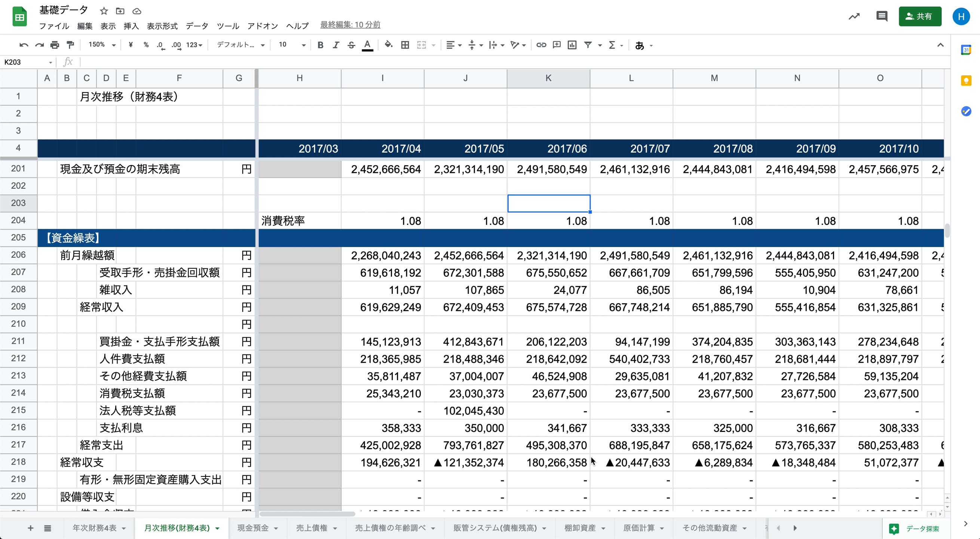Image resolution: width=980 pixels, height=539 pixels.
Task: Star the document 基礎データ
Action: pos(104,11)
